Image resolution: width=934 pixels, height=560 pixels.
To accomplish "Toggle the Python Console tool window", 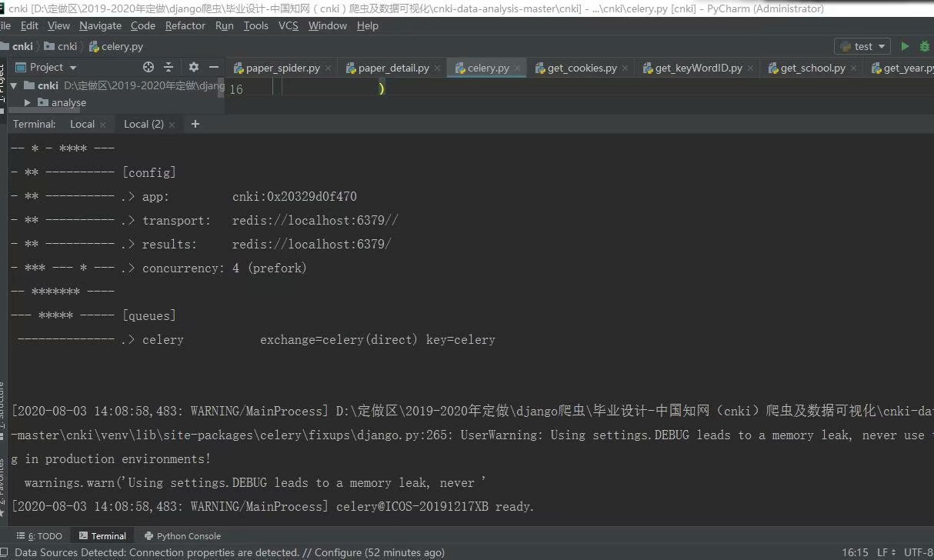I will tap(182, 535).
